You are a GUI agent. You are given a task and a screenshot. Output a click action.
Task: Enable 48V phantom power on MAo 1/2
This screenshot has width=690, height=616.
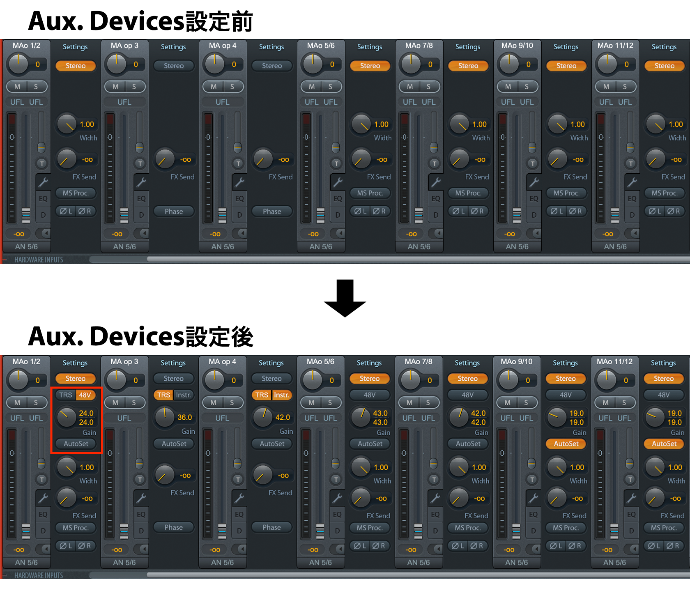(x=85, y=395)
